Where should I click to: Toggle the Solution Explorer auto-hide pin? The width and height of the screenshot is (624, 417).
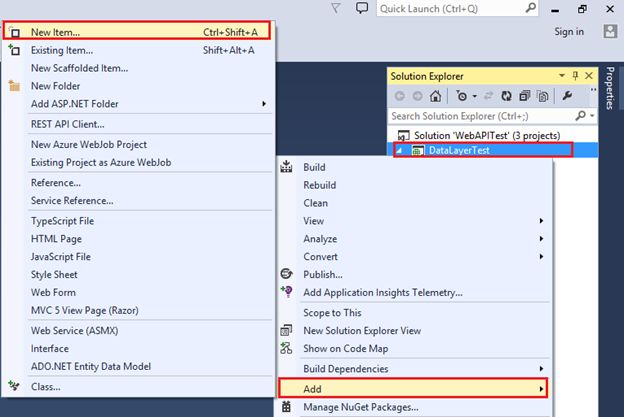click(x=575, y=76)
